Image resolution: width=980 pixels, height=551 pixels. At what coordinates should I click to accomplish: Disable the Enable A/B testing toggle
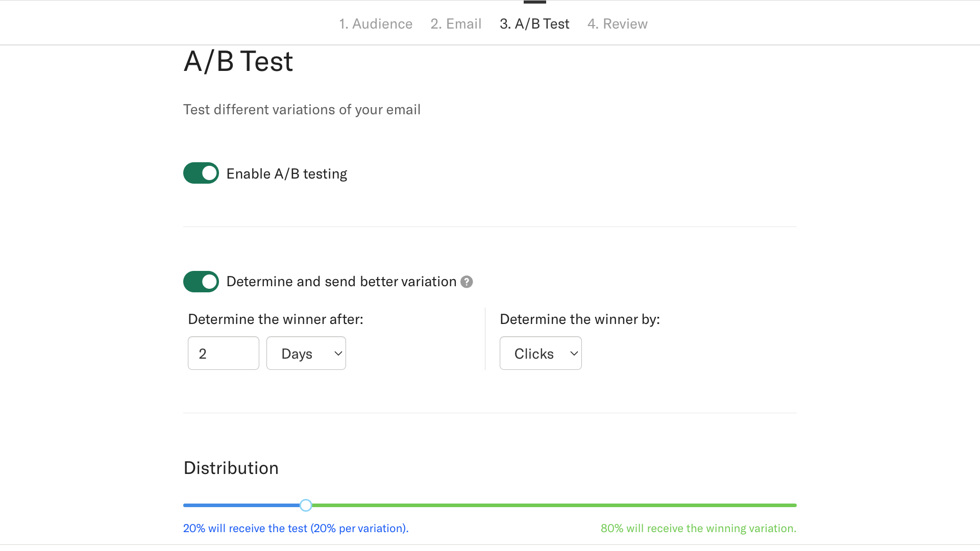tap(201, 173)
